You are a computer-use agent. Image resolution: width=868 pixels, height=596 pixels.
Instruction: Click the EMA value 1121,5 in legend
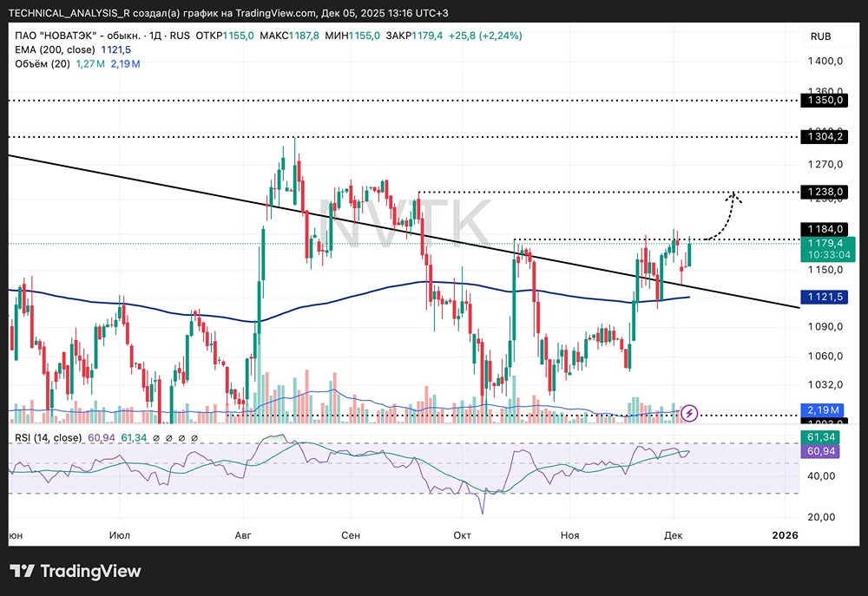[x=115, y=49]
